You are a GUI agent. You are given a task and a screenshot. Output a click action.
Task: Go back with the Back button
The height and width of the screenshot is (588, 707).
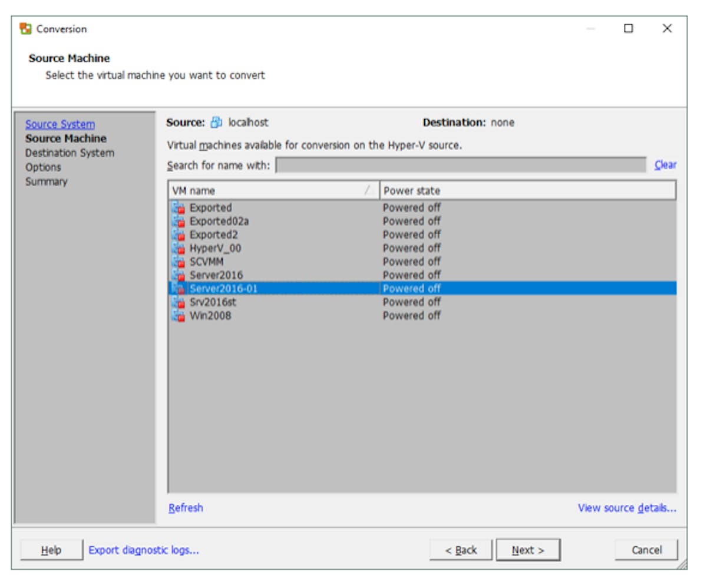461,550
